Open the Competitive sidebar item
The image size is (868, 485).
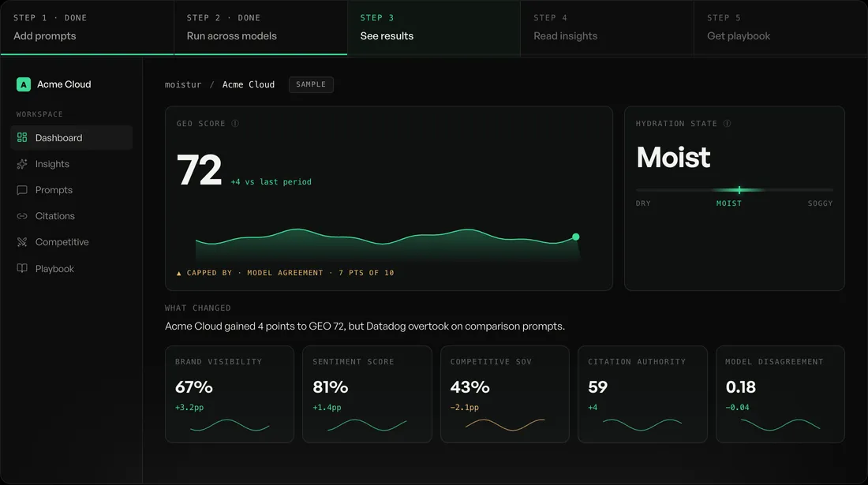pos(71,241)
